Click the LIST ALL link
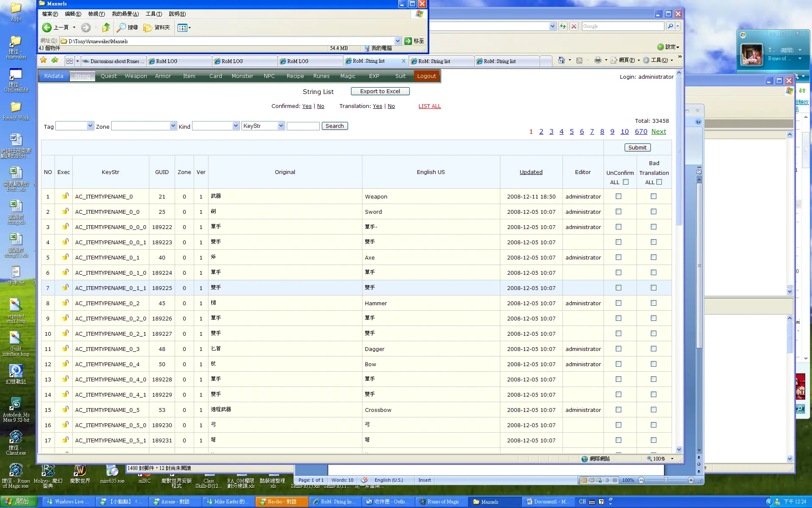812x508 pixels. (x=430, y=106)
